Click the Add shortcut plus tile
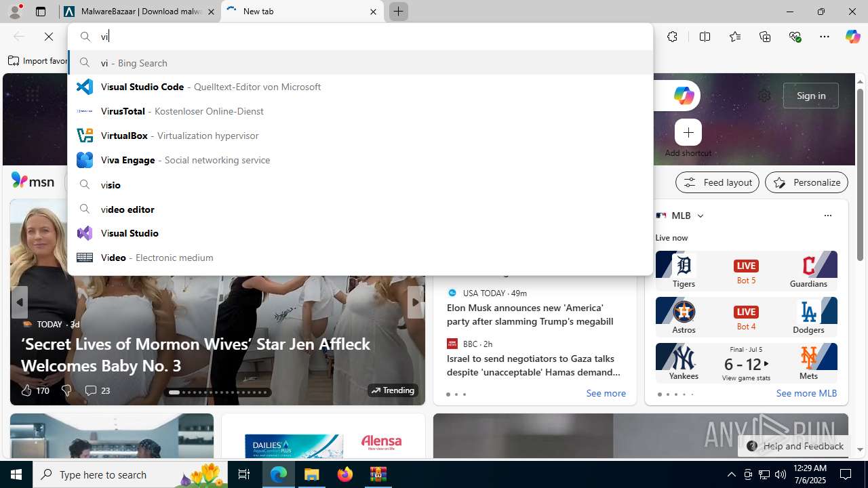Image resolution: width=868 pixels, height=488 pixels. [688, 132]
